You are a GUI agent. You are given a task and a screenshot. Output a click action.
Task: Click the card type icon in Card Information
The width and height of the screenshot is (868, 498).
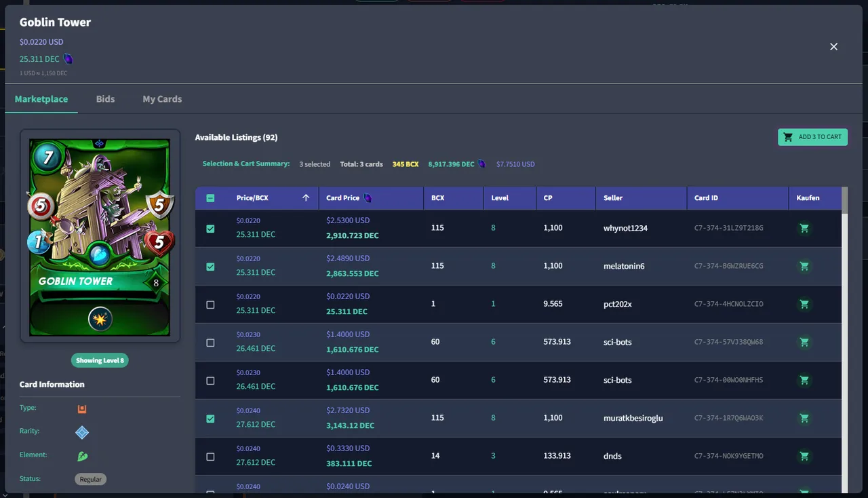82,409
